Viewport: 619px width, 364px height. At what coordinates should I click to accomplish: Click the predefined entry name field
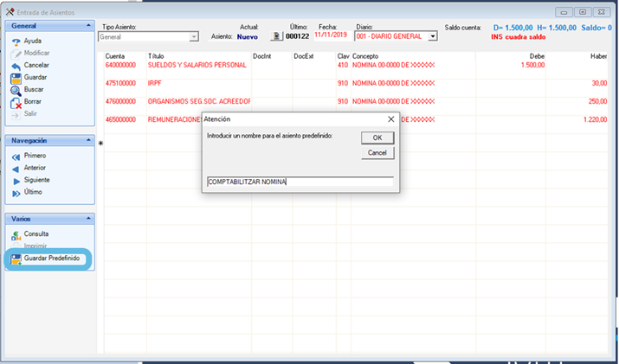pos(300,182)
